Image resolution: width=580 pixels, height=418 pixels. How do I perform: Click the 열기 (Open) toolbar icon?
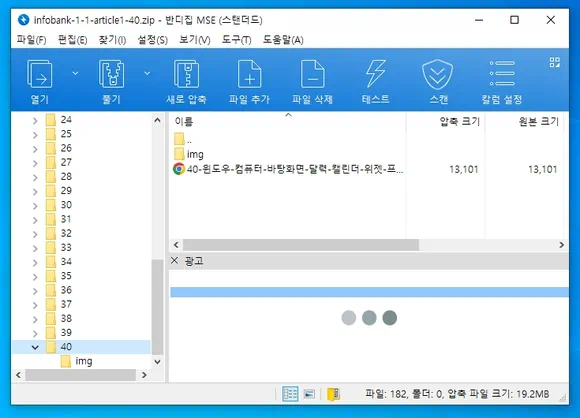[40, 74]
